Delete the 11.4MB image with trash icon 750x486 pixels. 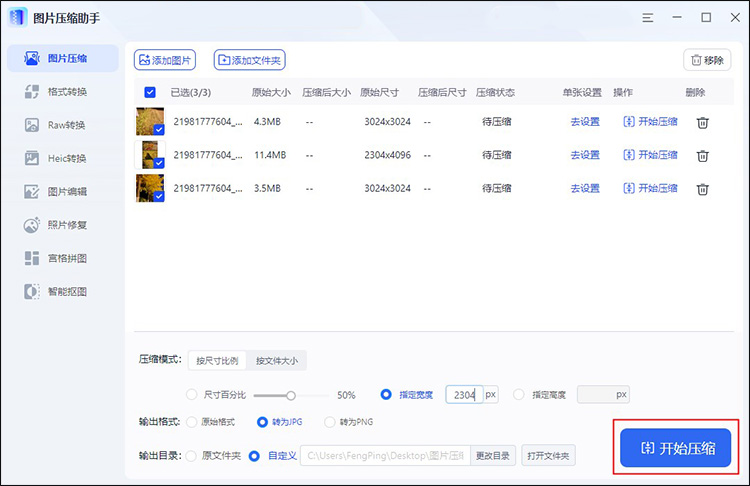click(x=702, y=156)
